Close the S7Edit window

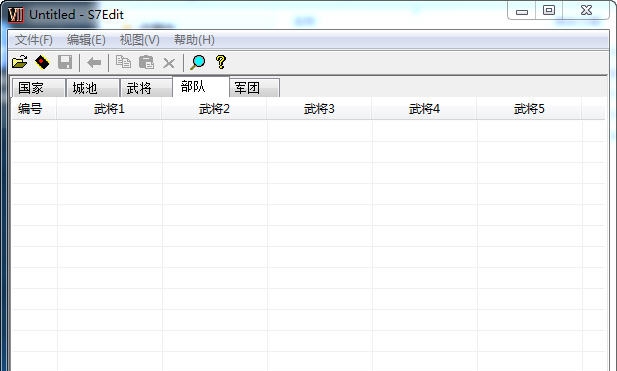pos(586,11)
